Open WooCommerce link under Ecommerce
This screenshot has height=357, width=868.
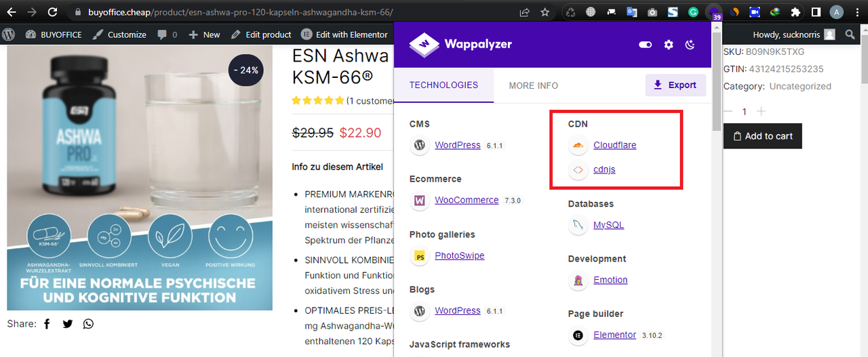(467, 201)
